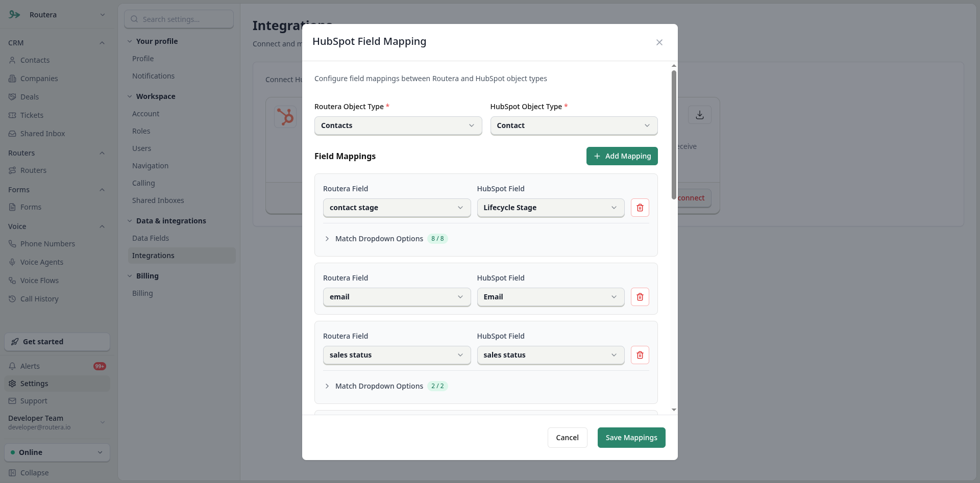Viewport: 980px width, 483px height.
Task: Click the Forms icon in sidebar
Action: (x=12, y=207)
